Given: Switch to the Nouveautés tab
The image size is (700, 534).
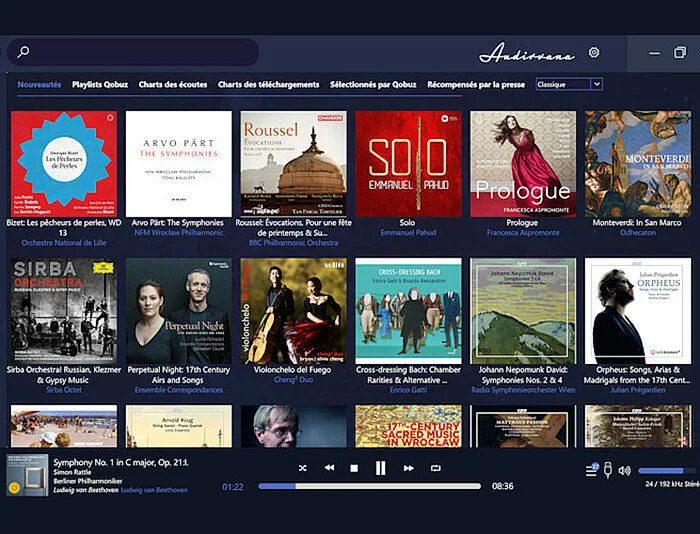Looking at the screenshot, I should click(x=39, y=84).
